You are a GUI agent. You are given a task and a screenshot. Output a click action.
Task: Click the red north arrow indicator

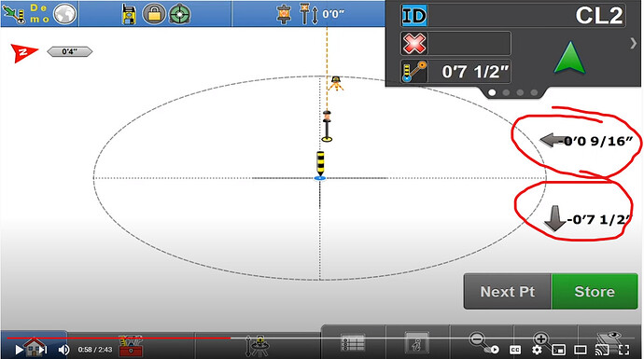tap(24, 52)
